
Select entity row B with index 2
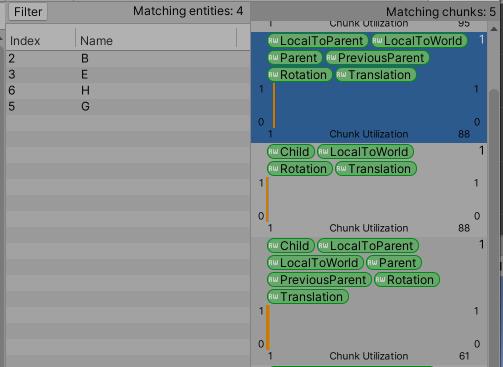(x=128, y=58)
